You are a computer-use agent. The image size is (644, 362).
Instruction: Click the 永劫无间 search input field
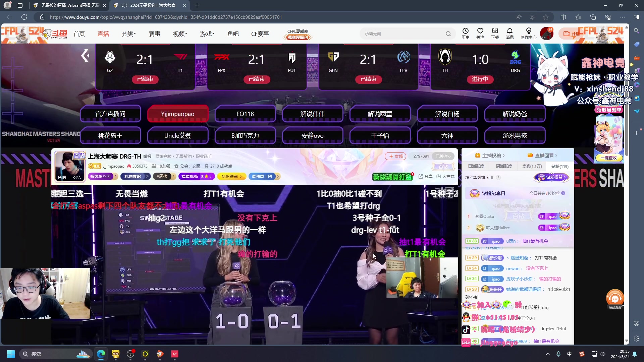point(402,34)
